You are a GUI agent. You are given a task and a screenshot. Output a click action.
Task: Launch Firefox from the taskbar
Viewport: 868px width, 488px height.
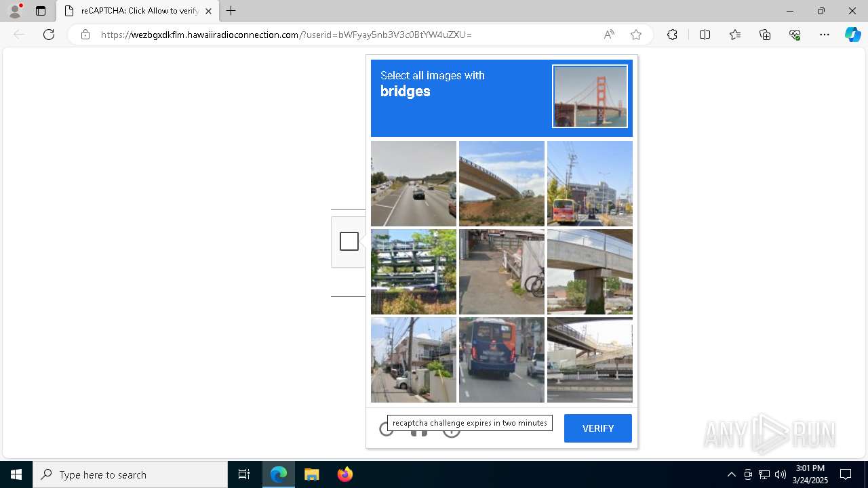pyautogui.click(x=344, y=474)
